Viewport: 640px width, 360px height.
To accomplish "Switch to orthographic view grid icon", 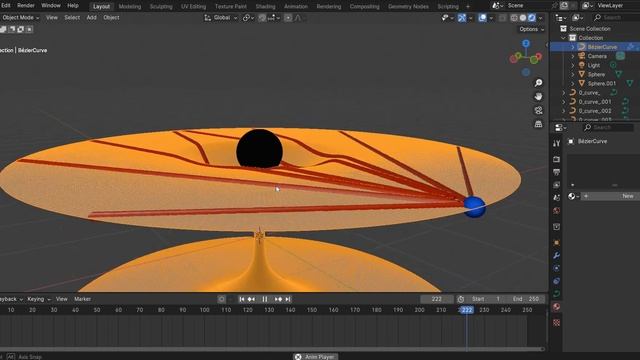I will pos(538,124).
